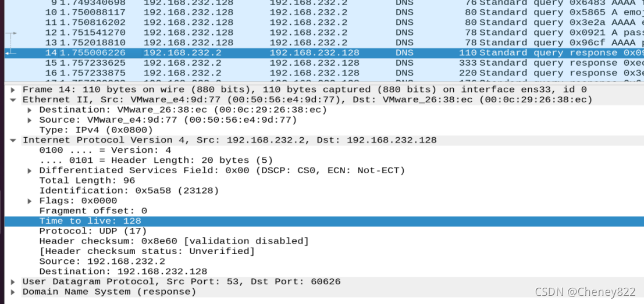644x304 pixels.
Task: Select the Version: 4 field
Action: pyautogui.click(x=105, y=150)
